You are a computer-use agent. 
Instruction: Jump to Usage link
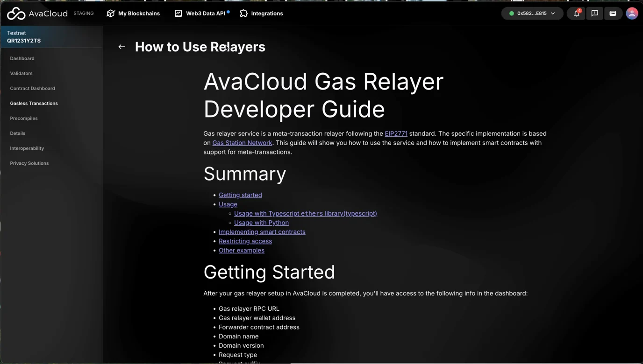point(228,204)
